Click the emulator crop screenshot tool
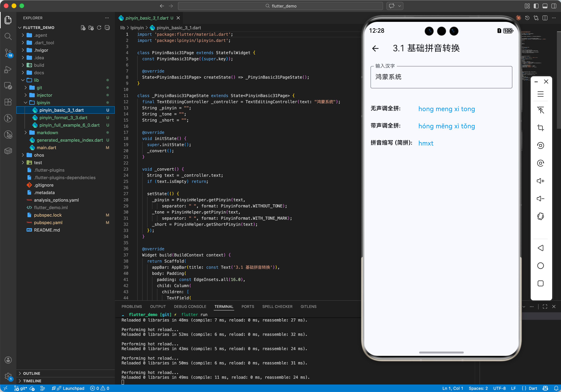The image size is (561, 392). (x=540, y=128)
